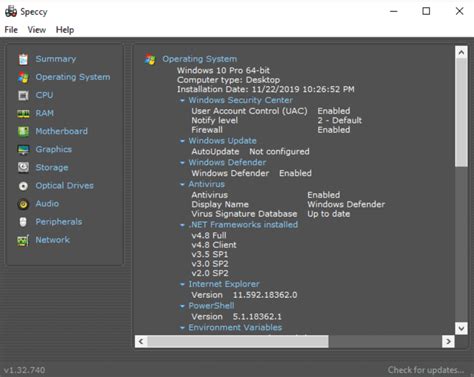Select Operating System in the sidebar
This screenshot has width=474, height=377.
click(73, 77)
